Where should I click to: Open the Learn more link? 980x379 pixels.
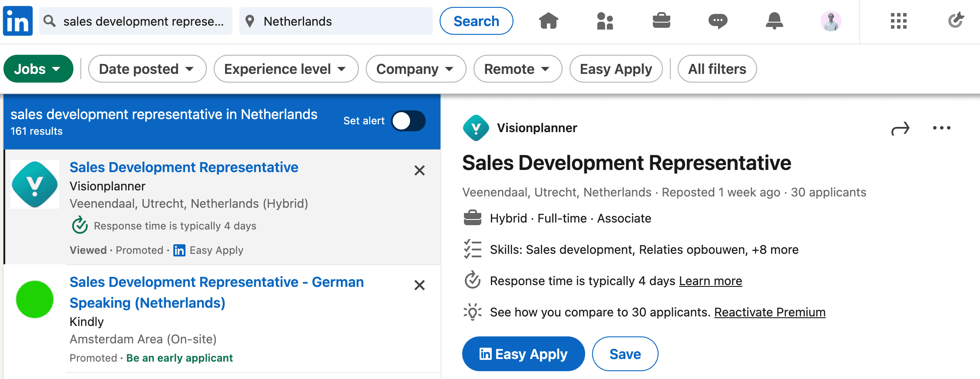point(711,281)
